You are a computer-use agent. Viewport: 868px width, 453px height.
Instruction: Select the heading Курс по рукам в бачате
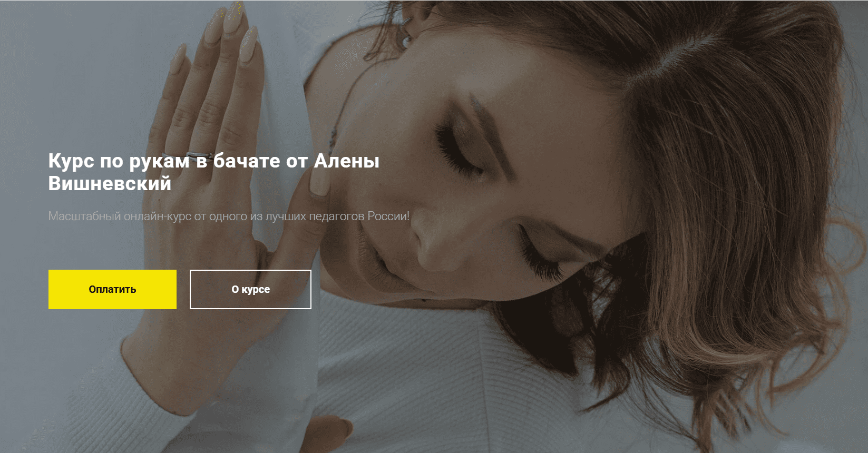click(213, 172)
